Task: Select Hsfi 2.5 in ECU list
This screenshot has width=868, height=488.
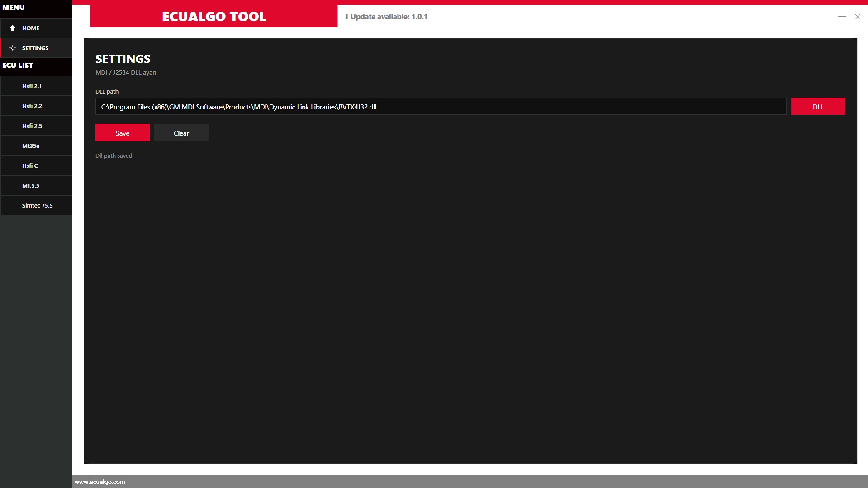Action: pyautogui.click(x=36, y=126)
